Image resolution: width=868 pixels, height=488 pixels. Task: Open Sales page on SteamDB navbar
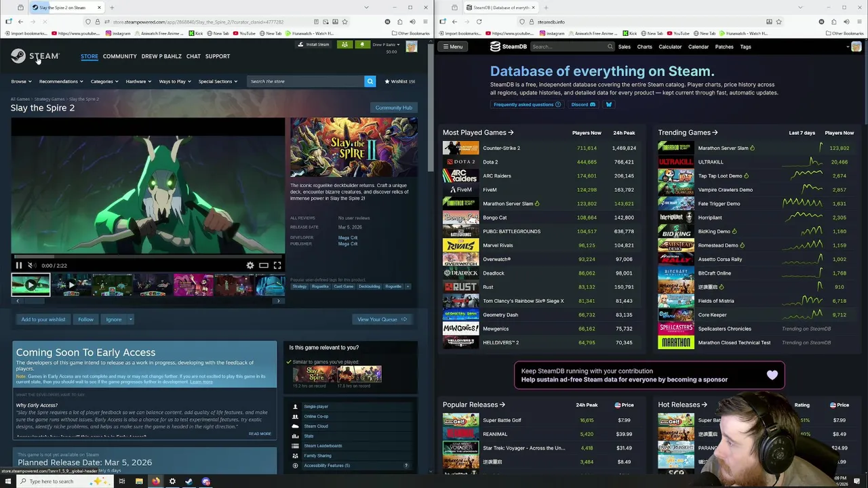625,47
